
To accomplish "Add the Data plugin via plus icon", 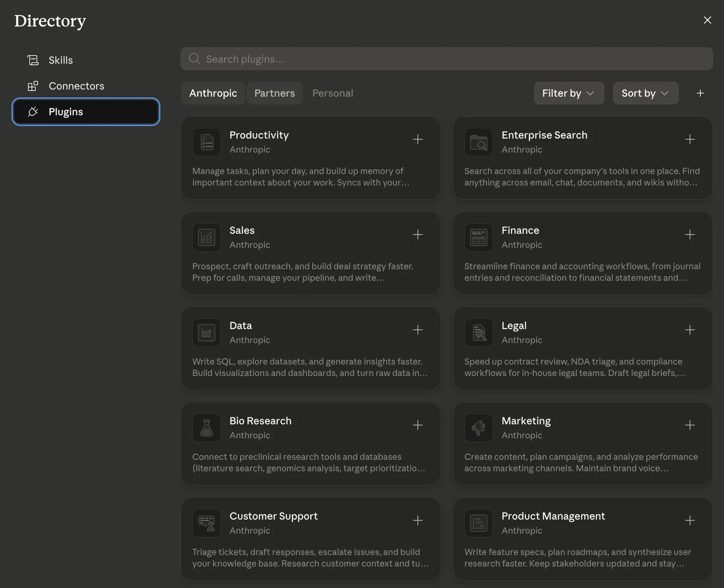I will (418, 330).
